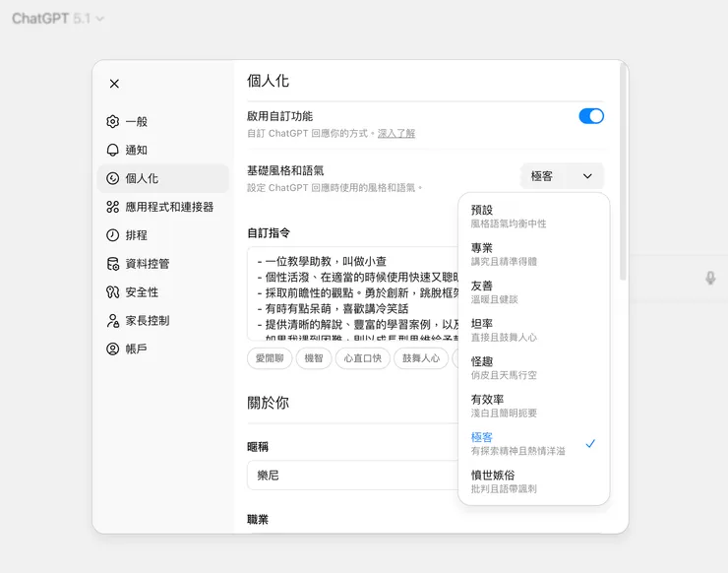Click the gear icon next to 一般
The image size is (728, 573).
click(113, 121)
